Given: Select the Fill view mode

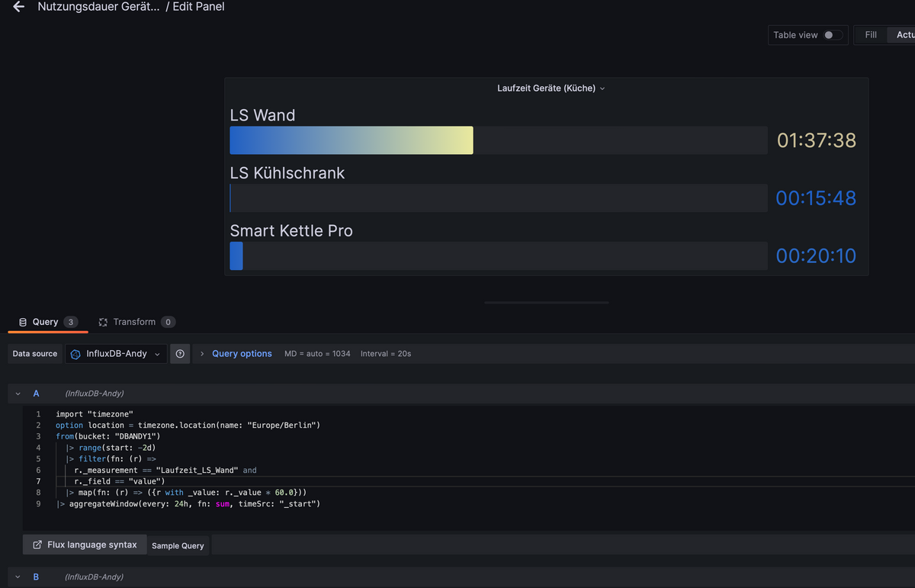Looking at the screenshot, I should [871, 35].
